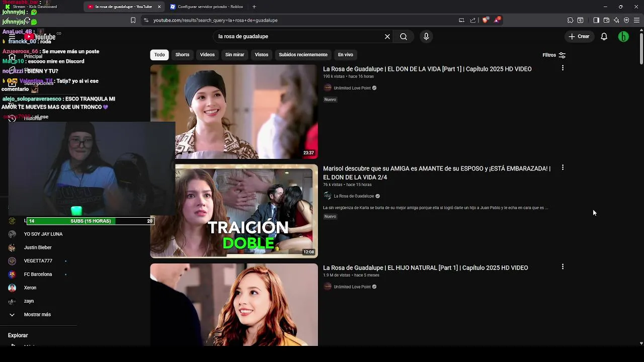Open Brave Leo AI sparkle icon
The height and width of the screenshot is (362, 644).
(616, 20)
